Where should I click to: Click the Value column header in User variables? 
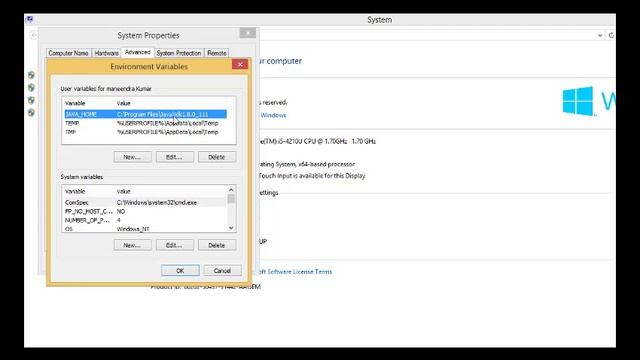click(124, 103)
